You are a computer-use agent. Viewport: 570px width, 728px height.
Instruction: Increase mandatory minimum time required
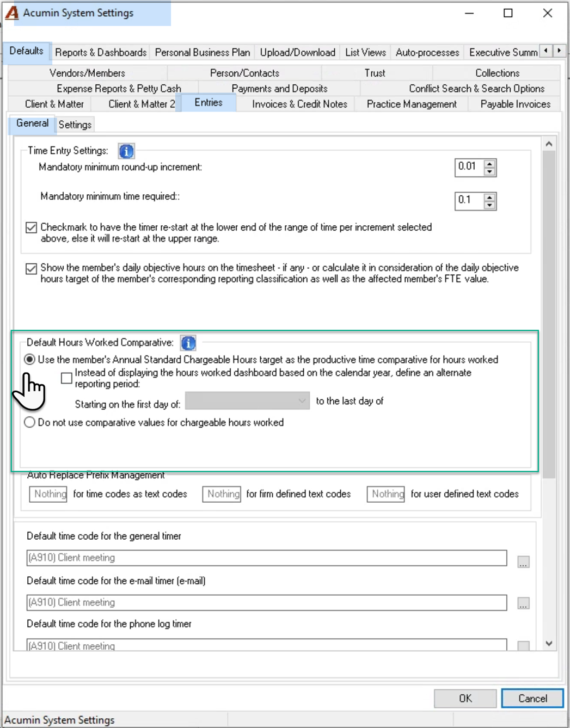489,197
